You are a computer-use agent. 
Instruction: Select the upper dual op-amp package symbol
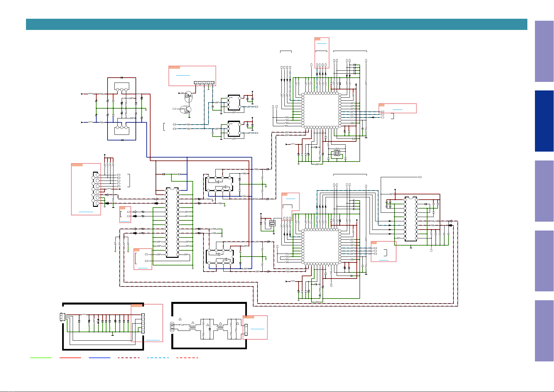(x=219, y=184)
